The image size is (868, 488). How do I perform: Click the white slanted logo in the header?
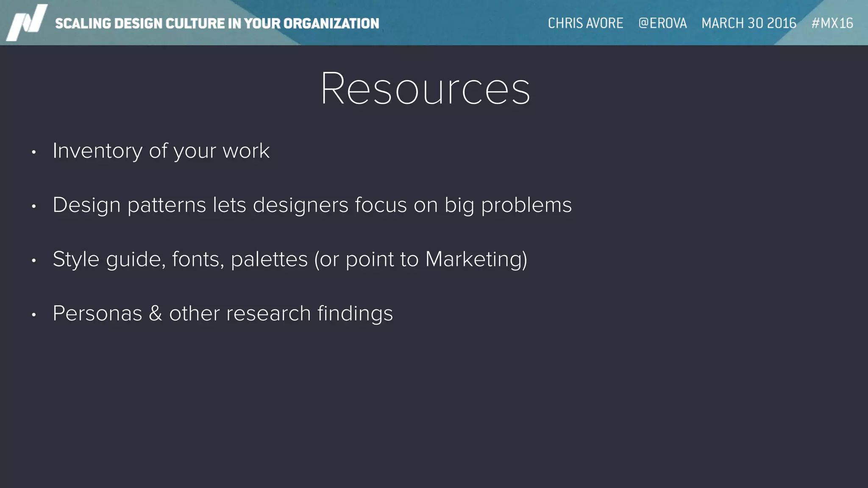click(x=27, y=23)
